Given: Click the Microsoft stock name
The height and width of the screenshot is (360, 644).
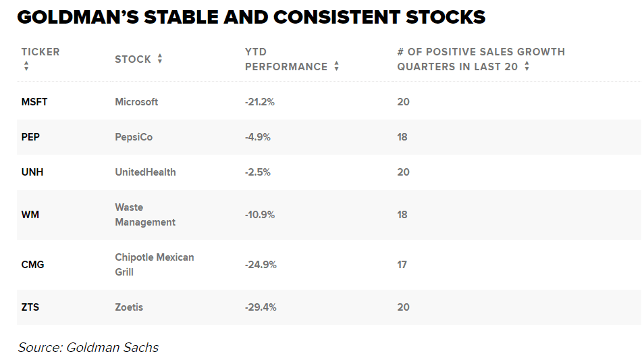Looking at the screenshot, I should coord(136,102).
